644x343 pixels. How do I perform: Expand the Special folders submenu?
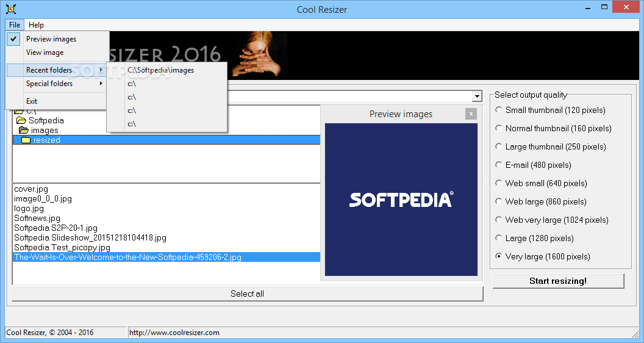(x=57, y=84)
